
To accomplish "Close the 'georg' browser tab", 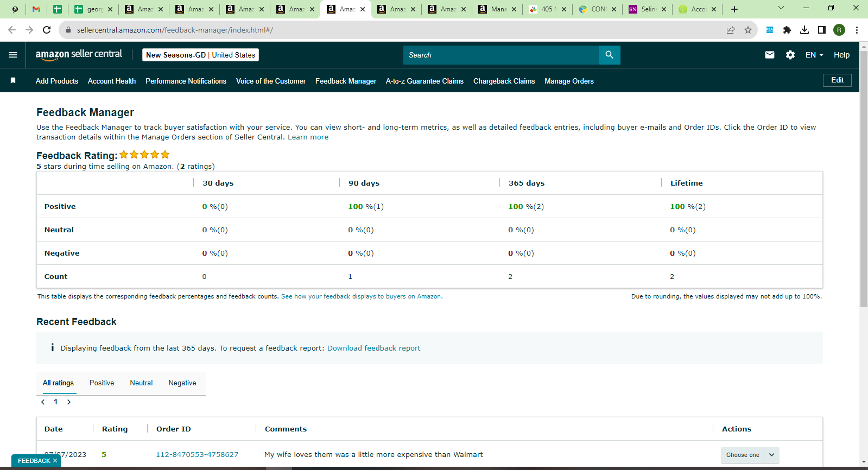I will coord(110,9).
